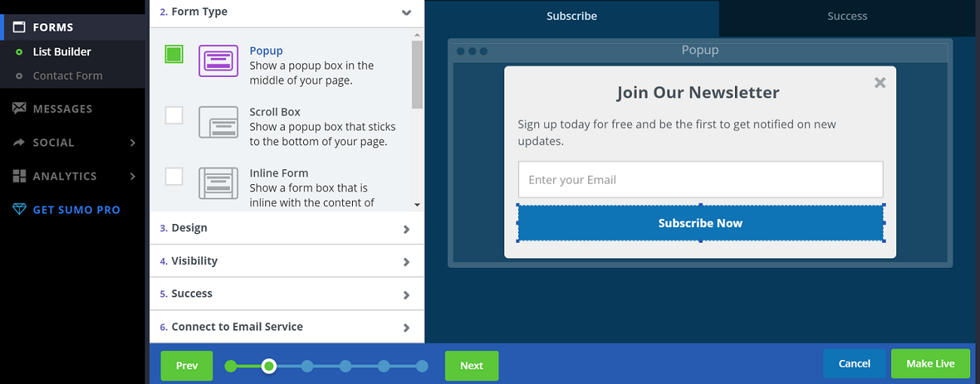
Task: Close the newsletter popup with X icon
Action: (880, 83)
